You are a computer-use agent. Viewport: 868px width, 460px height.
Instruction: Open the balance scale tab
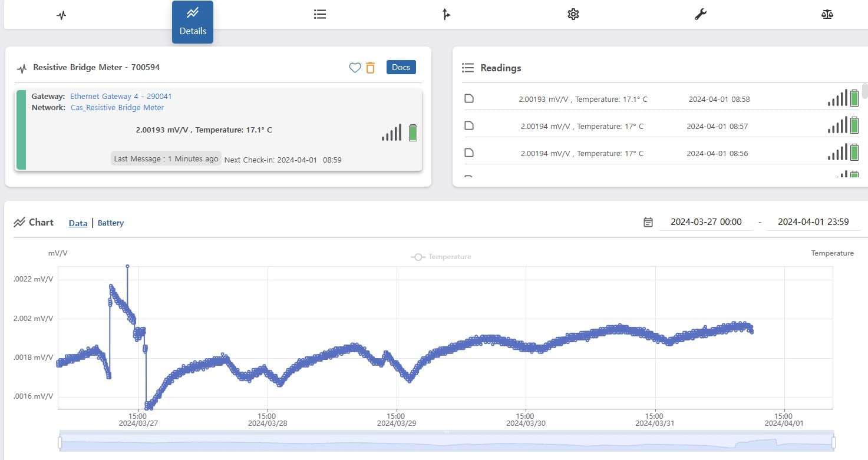(x=827, y=14)
